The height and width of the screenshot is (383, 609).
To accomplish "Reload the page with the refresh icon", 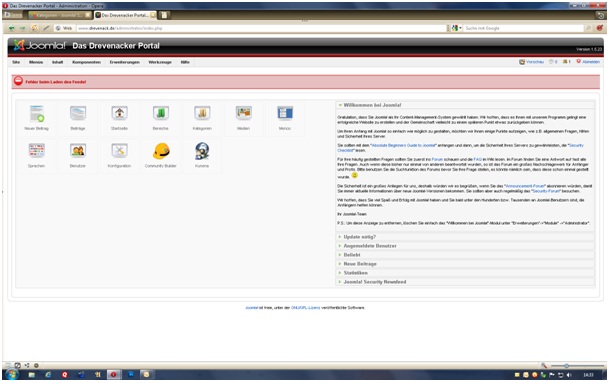I will [x=35, y=28].
